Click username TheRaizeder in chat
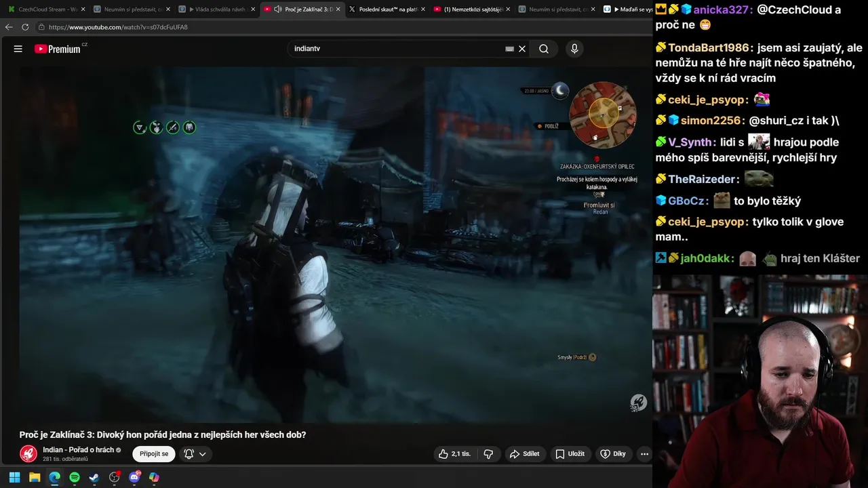 pos(703,179)
